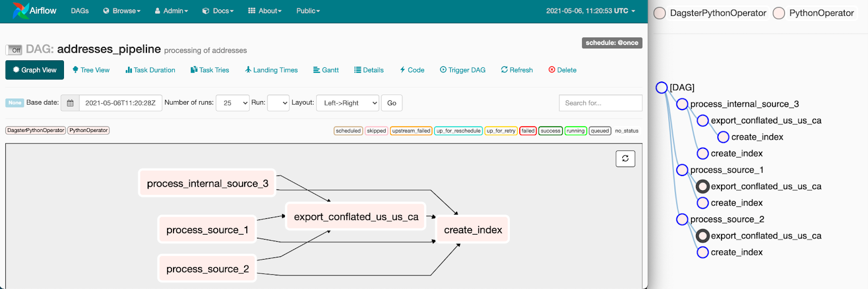Click the failed status legend

pyautogui.click(x=528, y=131)
